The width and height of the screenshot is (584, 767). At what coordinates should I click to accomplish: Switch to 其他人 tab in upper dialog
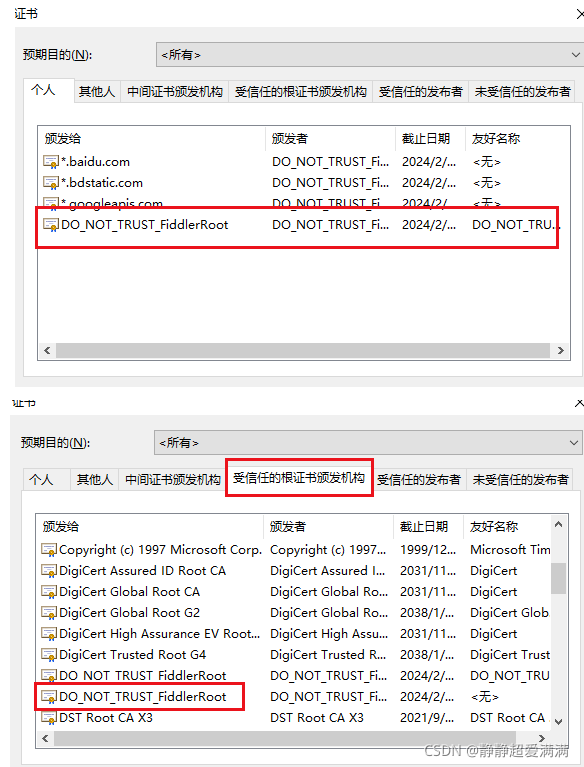tap(97, 91)
